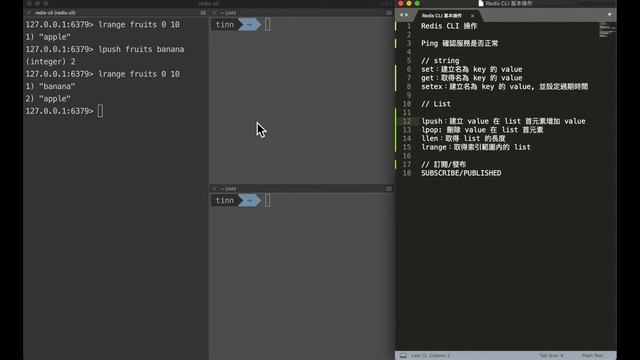Click line number 18 in the editor gutter
This screenshot has width=640, height=360.
(407, 173)
